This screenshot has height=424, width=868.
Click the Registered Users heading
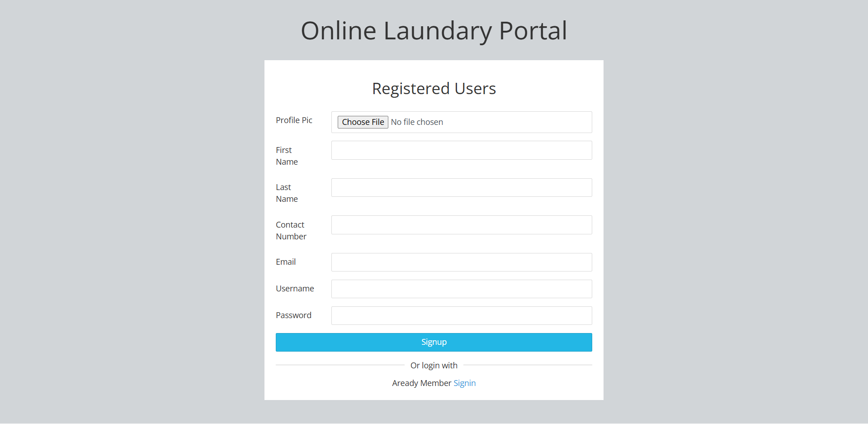[x=434, y=89]
